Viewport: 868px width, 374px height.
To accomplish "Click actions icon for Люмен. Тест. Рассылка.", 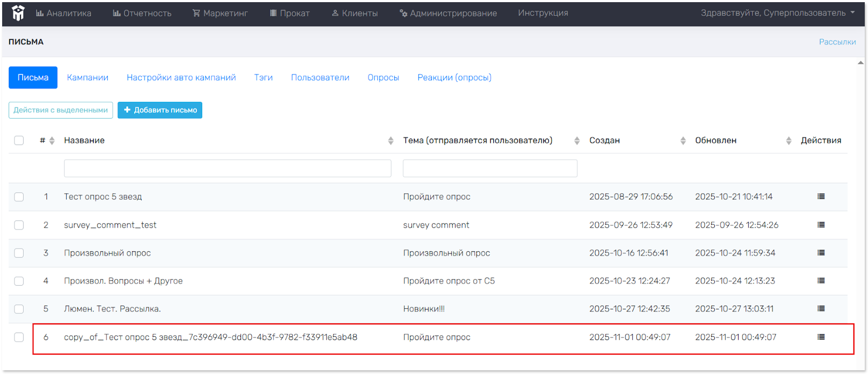I will pos(821,309).
